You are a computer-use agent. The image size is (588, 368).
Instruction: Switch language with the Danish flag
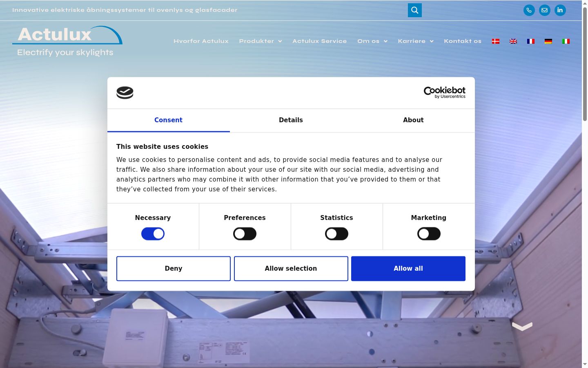click(496, 41)
